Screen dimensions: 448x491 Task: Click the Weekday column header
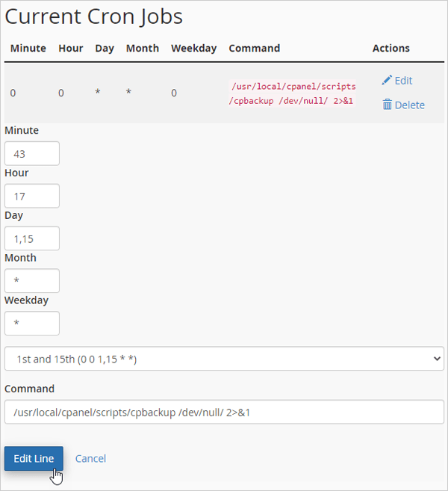point(193,49)
